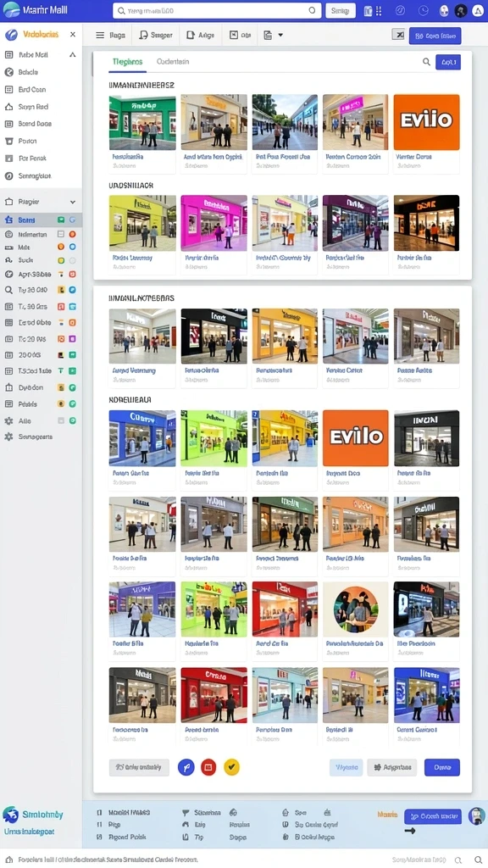Viewport: 488px width, 868px height.
Task: Open the Evilo logo thumbnail in the lower section
Action: pyautogui.click(x=356, y=438)
